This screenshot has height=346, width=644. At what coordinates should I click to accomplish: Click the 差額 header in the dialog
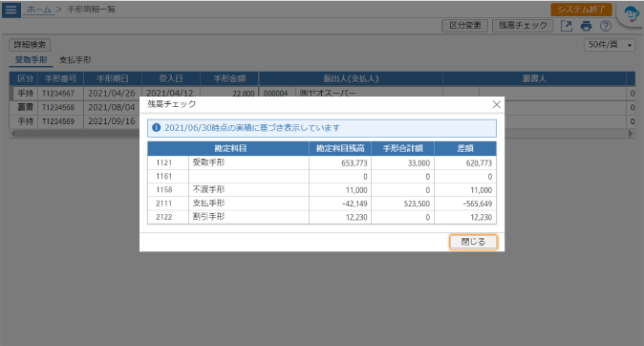point(465,148)
